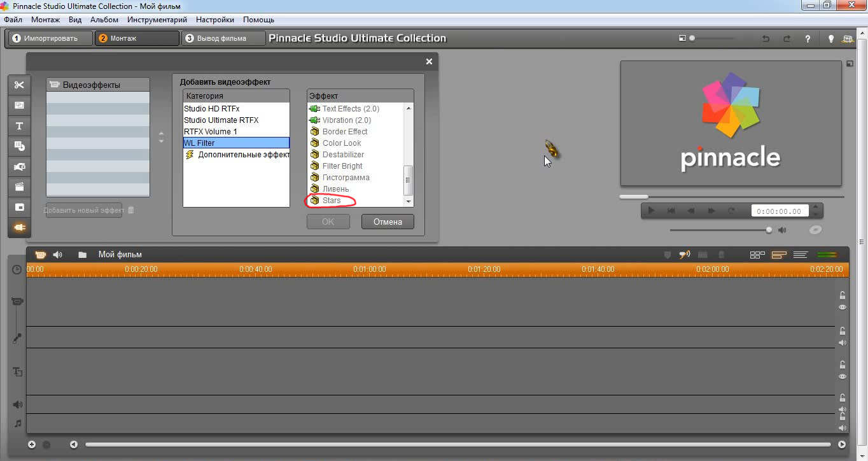Viewport: 868px width, 461px height.
Task: Toggle the audio scrubbing icon on timeline header
Action: click(685, 255)
